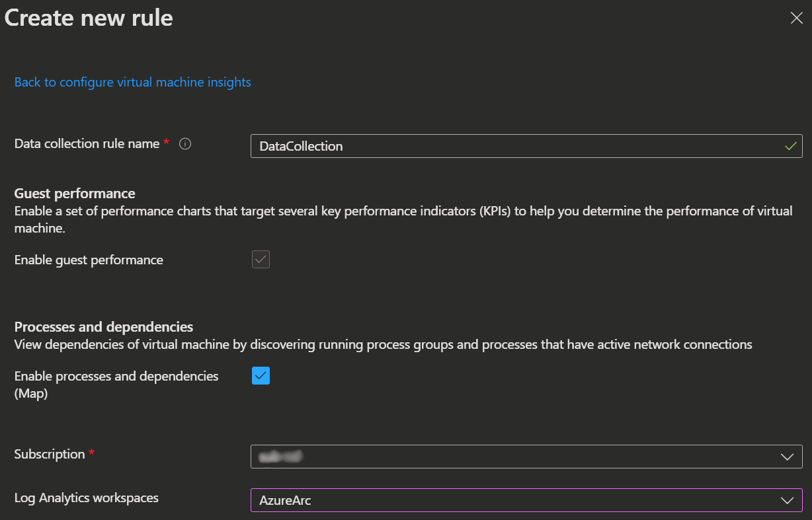Click the Enable guest performance label

[x=89, y=260]
